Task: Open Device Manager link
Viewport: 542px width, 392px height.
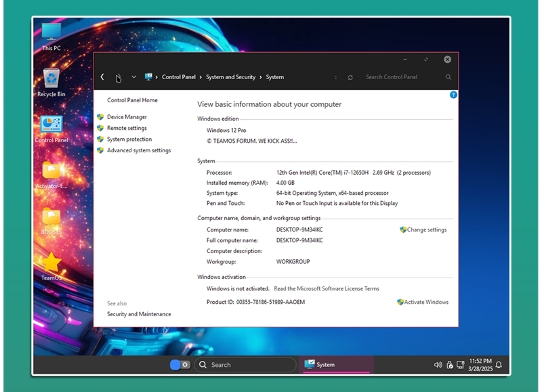Action: [127, 117]
